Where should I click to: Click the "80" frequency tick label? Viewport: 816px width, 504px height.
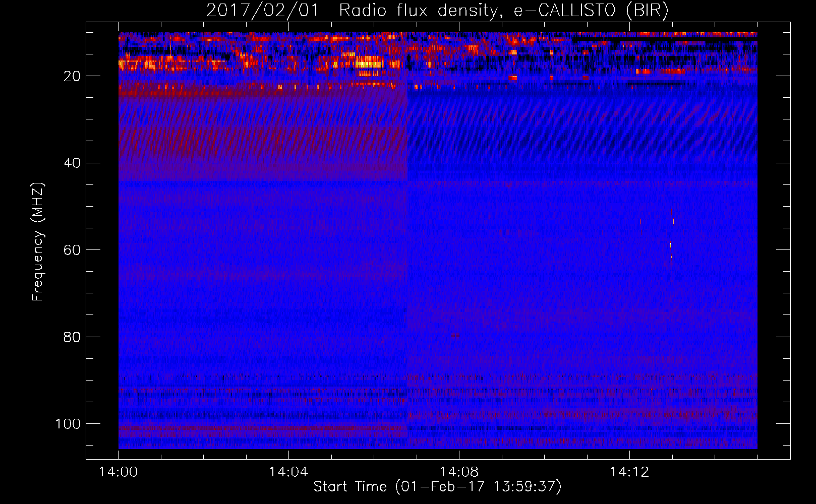pyautogui.click(x=72, y=337)
